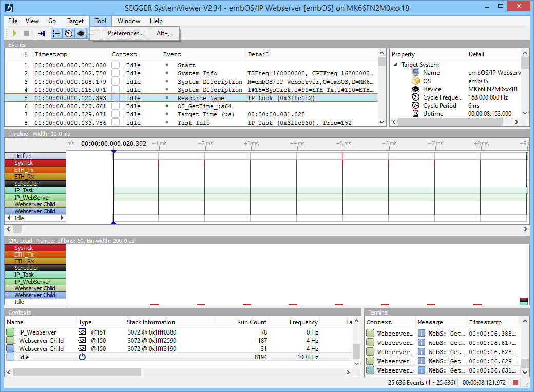The width and height of the screenshot is (534, 392).
Task: Click the SEGGER application logo icon
Action: click(9, 7)
